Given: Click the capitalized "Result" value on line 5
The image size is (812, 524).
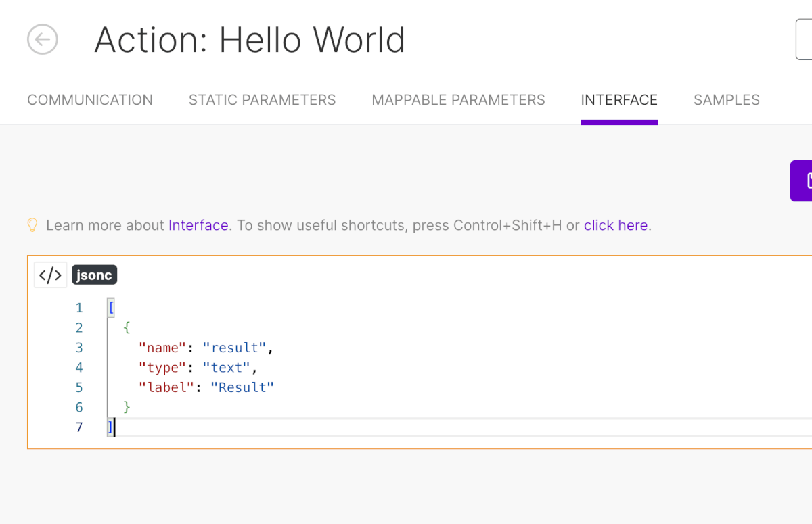Looking at the screenshot, I should pos(243,387).
